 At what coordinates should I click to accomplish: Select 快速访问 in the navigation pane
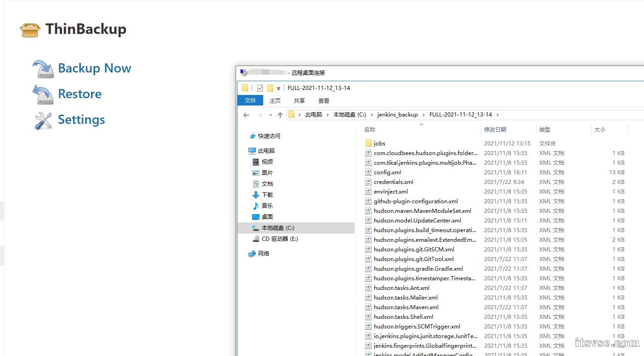pos(269,136)
